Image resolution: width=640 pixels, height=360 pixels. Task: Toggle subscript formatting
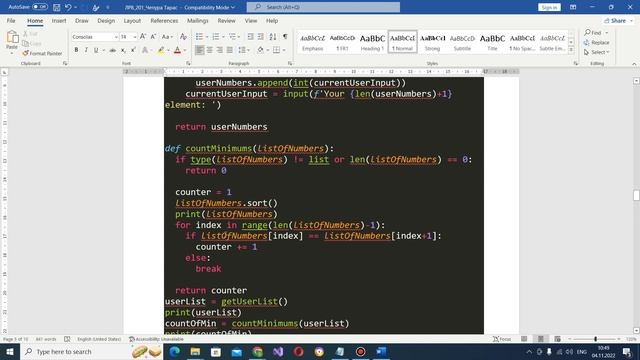123,50
